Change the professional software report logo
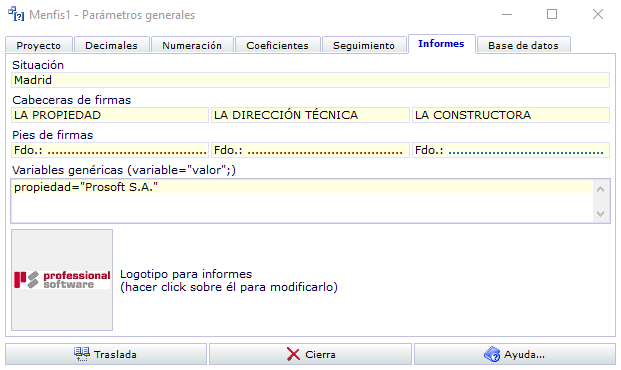The image size is (621, 370). click(x=62, y=280)
